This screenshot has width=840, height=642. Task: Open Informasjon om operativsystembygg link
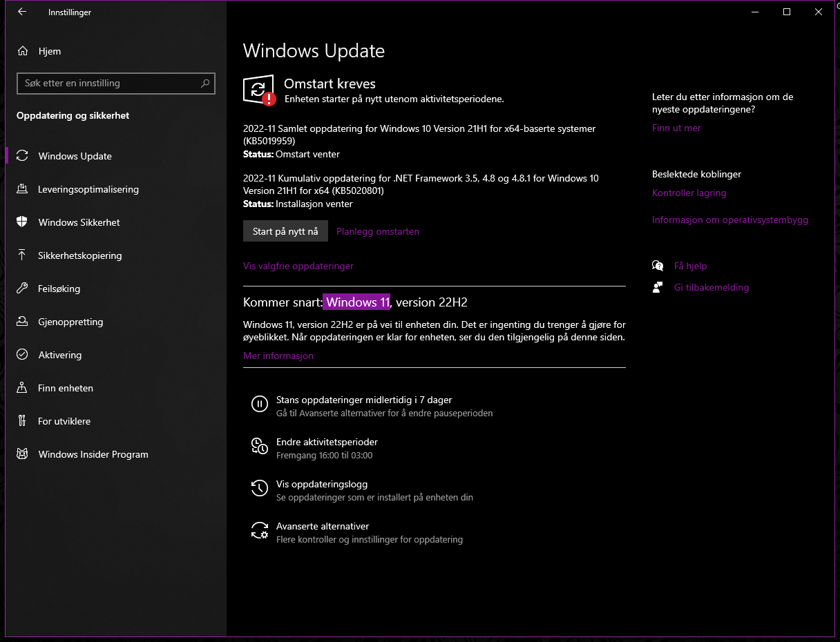coord(730,220)
